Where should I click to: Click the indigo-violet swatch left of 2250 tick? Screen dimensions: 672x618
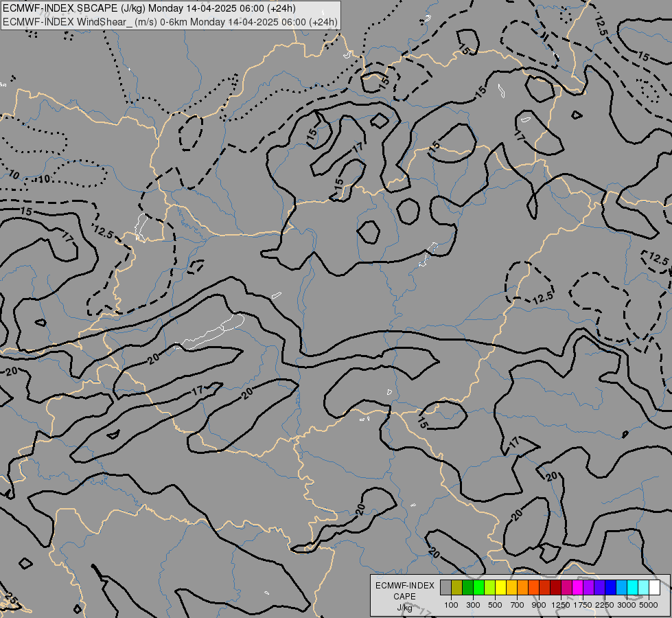[x=599, y=588]
